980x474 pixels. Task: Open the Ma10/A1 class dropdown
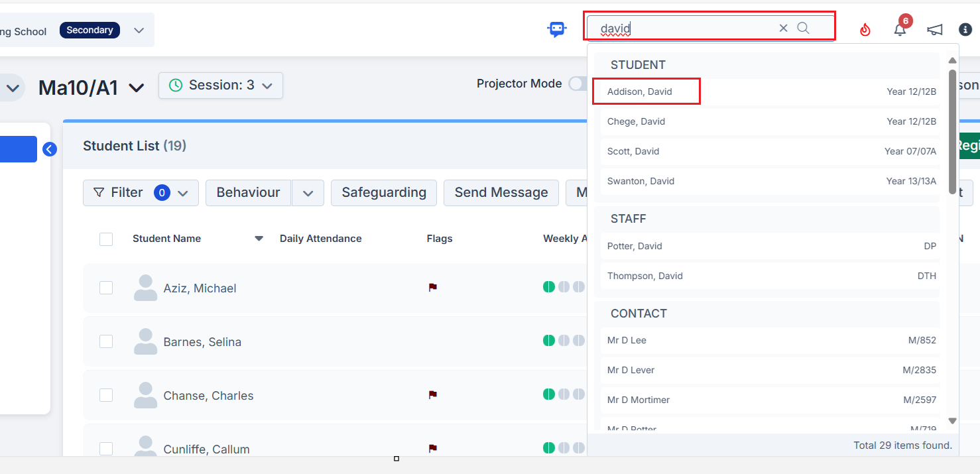pyautogui.click(x=136, y=88)
